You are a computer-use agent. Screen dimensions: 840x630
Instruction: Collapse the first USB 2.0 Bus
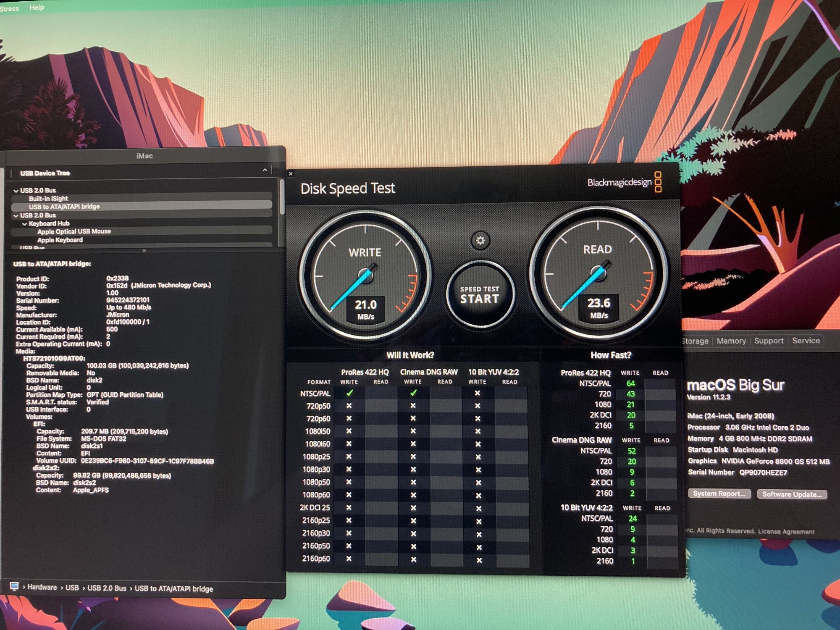point(16,191)
